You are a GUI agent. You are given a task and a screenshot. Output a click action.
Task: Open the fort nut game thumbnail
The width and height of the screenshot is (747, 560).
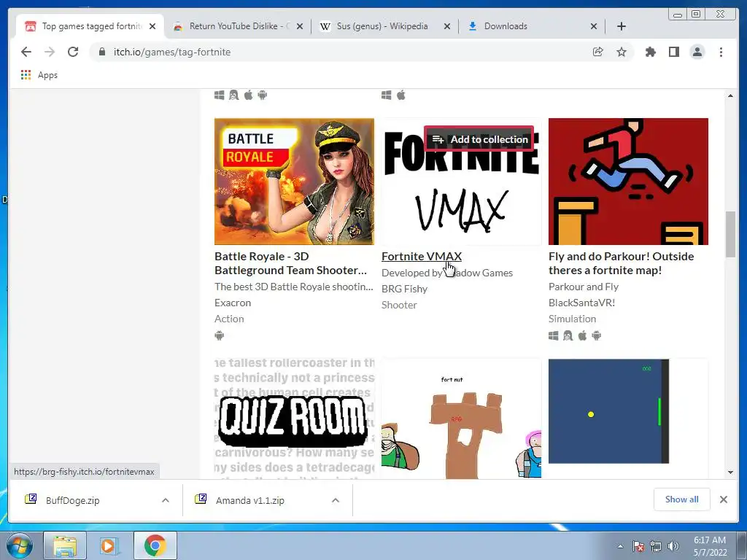pyautogui.click(x=461, y=419)
